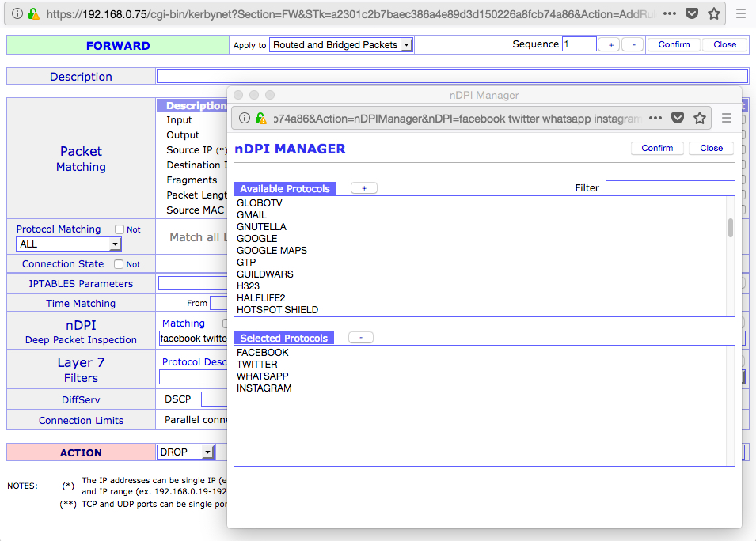Open the main browser hamburger menu
The image size is (756, 541).
pos(741,13)
